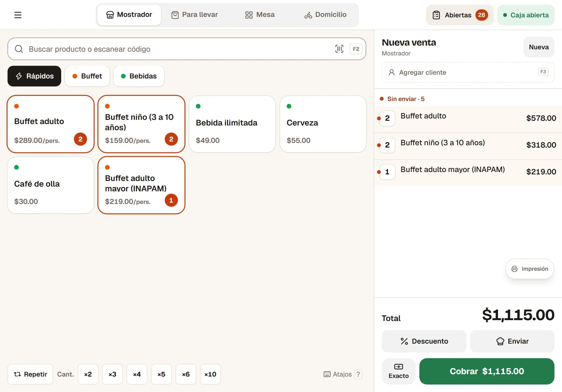This screenshot has width=562, height=392.
Task: Open the Impresión options
Action: [x=530, y=269]
